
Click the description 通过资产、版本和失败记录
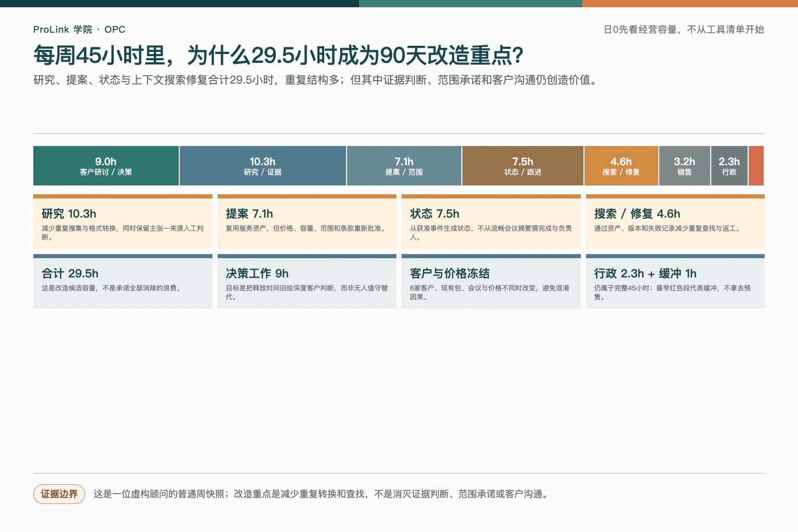pyautogui.click(x=668, y=229)
